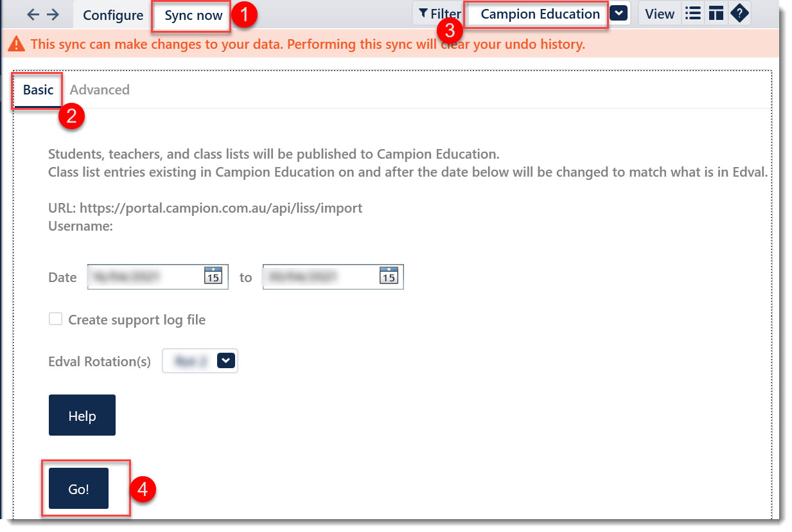Go forward with the right arrow
This screenshot has height=532, width=792.
coord(53,15)
